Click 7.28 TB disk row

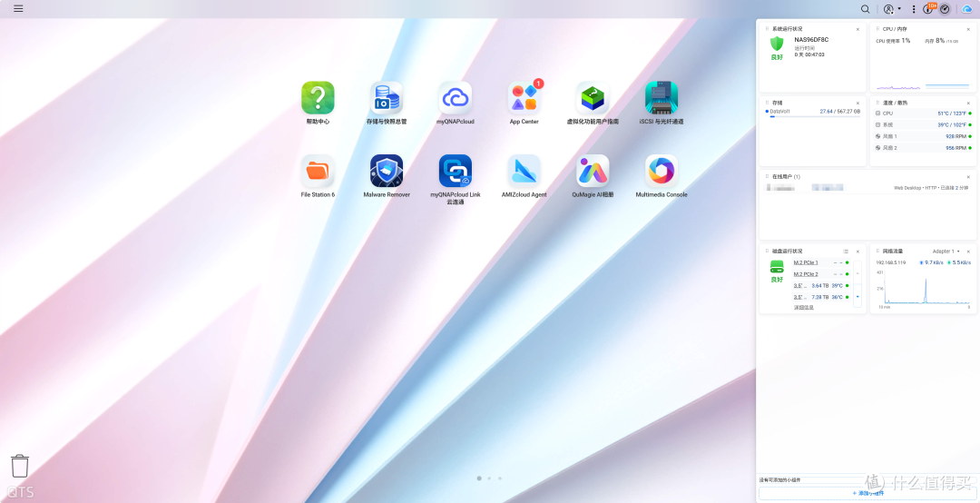click(x=821, y=297)
